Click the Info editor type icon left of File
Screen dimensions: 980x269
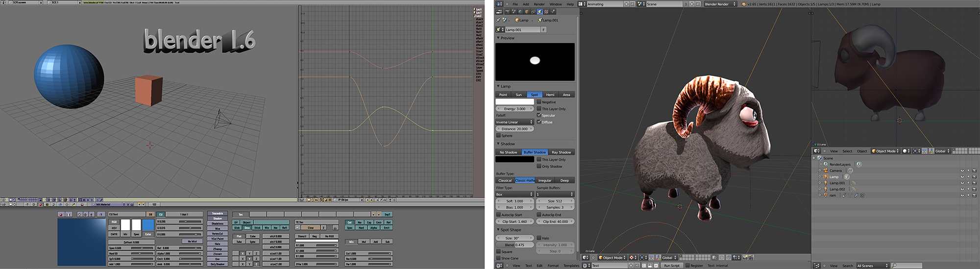coord(499,4)
